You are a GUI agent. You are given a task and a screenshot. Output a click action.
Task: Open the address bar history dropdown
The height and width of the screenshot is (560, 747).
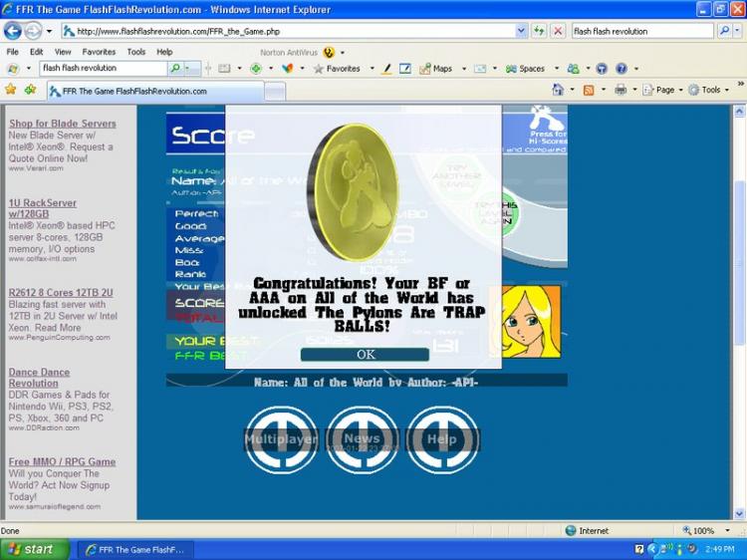pyautogui.click(x=521, y=32)
